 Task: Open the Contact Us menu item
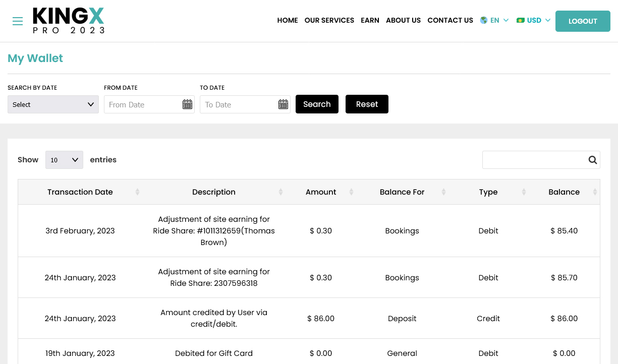(x=450, y=20)
